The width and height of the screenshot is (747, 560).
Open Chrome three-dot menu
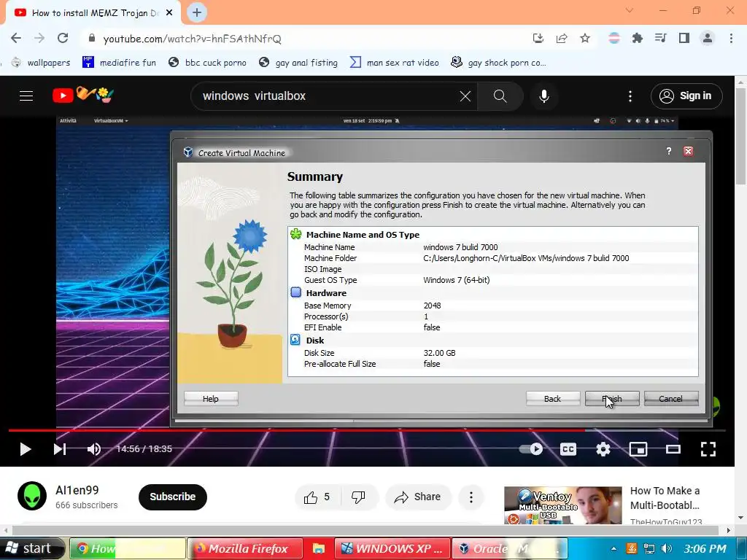click(731, 39)
